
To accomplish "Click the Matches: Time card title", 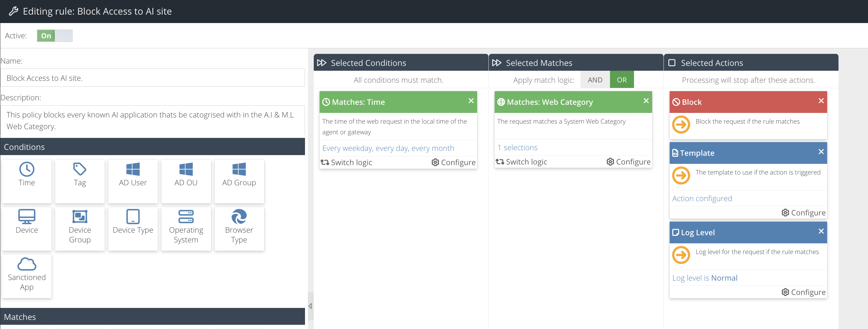I will (x=358, y=102).
